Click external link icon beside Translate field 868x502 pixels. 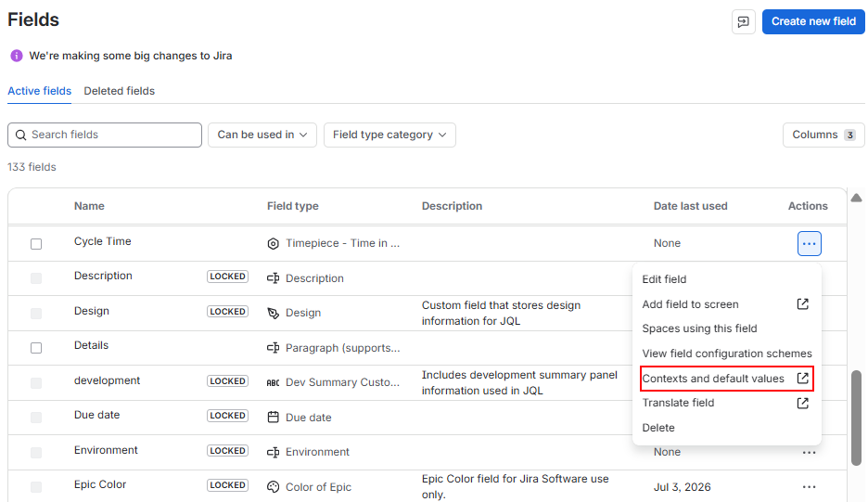click(803, 403)
